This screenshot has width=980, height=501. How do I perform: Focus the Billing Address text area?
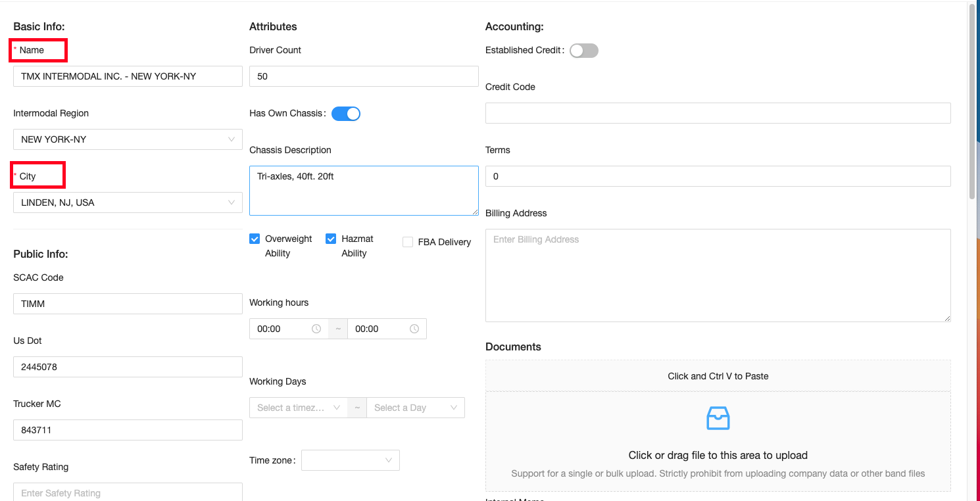718,275
